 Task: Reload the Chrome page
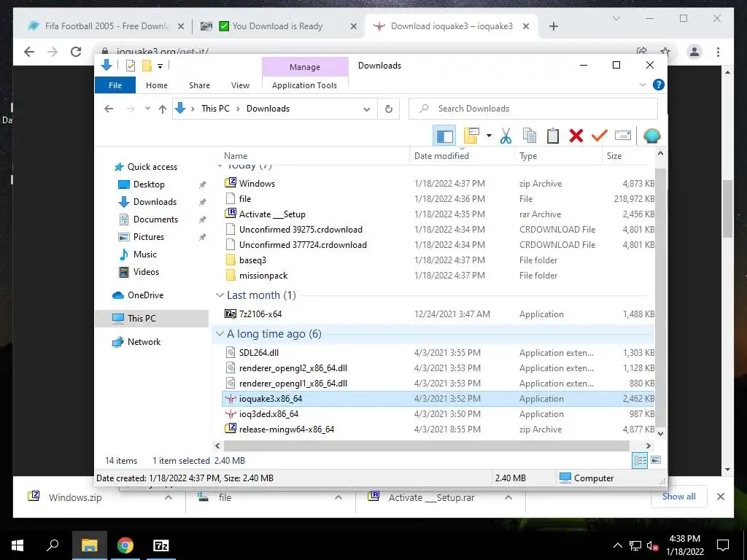tap(76, 52)
